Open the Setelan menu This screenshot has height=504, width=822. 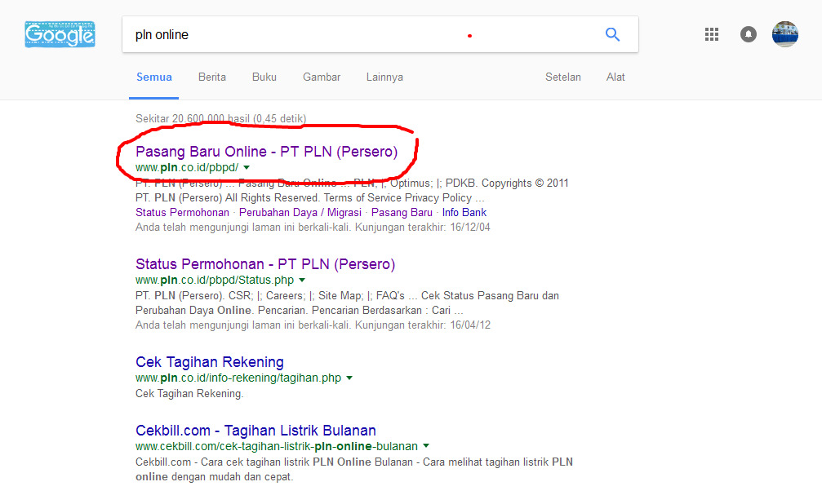[563, 77]
